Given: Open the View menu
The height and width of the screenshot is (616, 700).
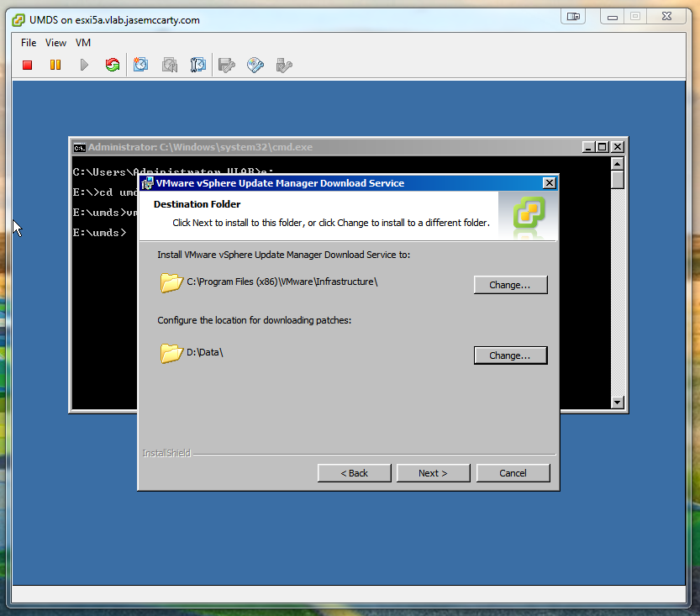Looking at the screenshot, I should coord(55,43).
